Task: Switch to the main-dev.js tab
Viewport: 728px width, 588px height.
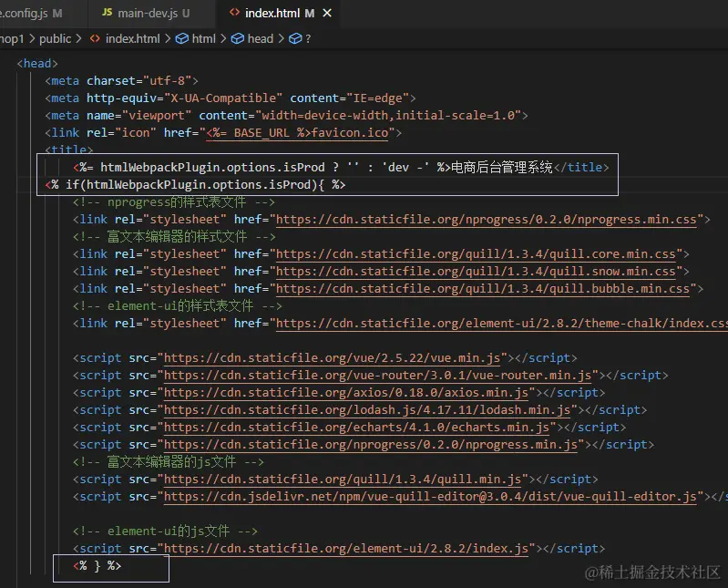Action: pos(146,13)
